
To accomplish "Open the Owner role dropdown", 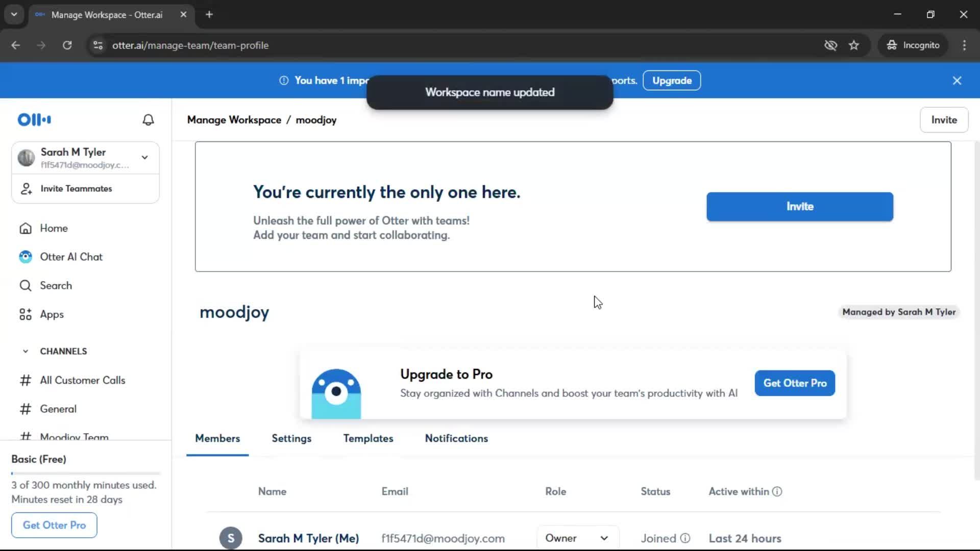I will pyautogui.click(x=577, y=538).
